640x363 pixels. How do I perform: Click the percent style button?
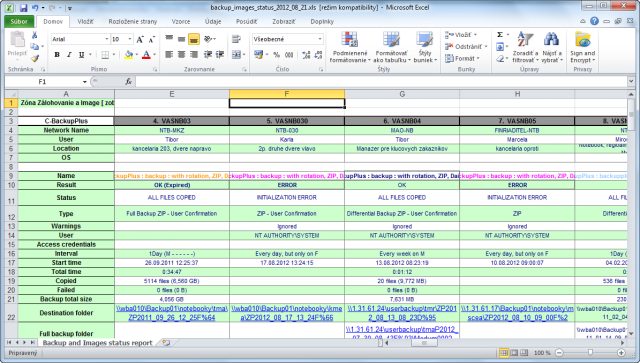tap(277, 55)
